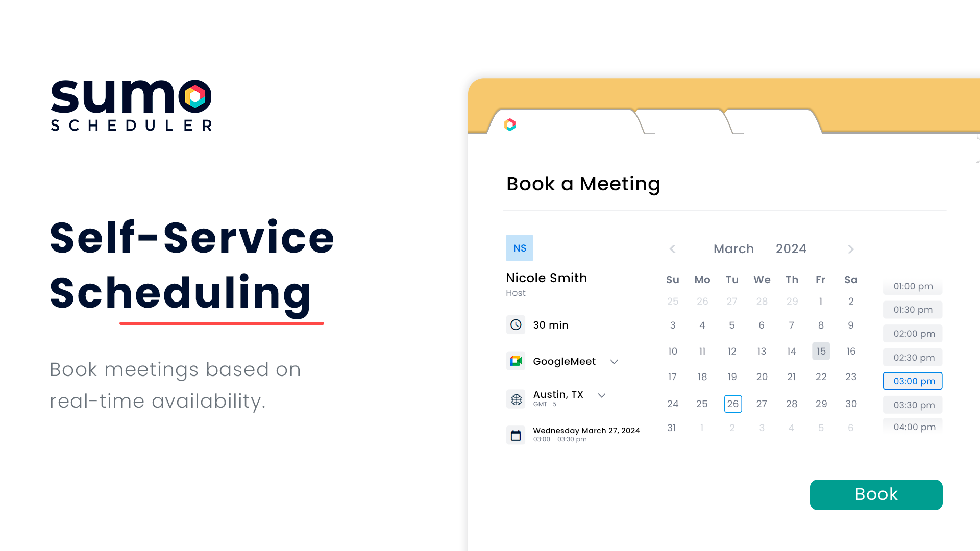
Task: Select date 26 on the March calendar
Action: (x=733, y=404)
